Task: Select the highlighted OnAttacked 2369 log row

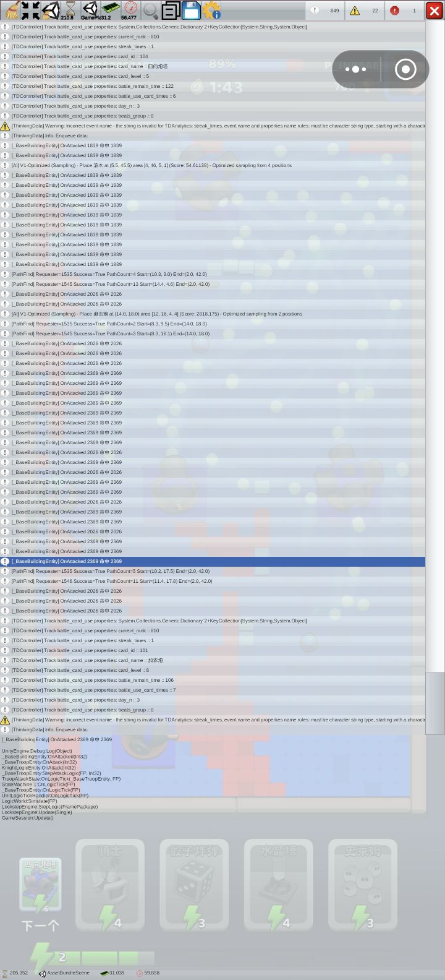Action: pyautogui.click(x=213, y=561)
